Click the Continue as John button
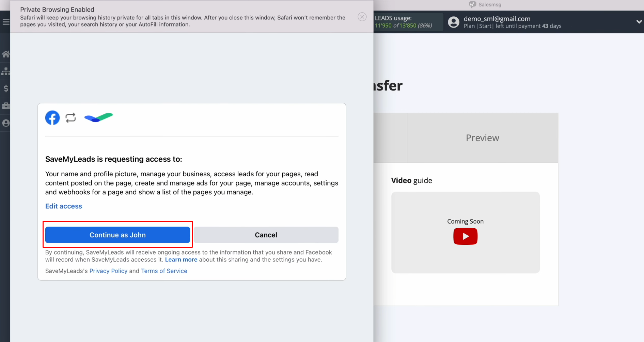The width and height of the screenshot is (644, 342). point(117,235)
